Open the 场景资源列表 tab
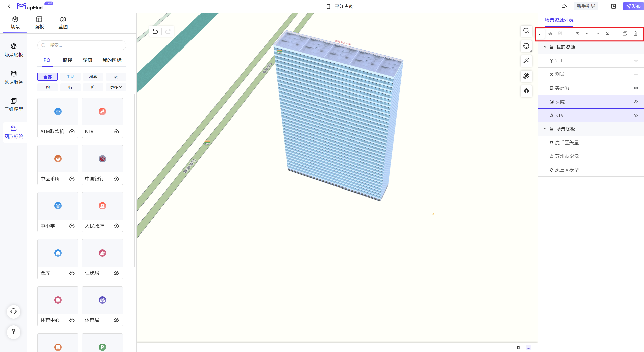This screenshot has width=644, height=352. (x=559, y=20)
